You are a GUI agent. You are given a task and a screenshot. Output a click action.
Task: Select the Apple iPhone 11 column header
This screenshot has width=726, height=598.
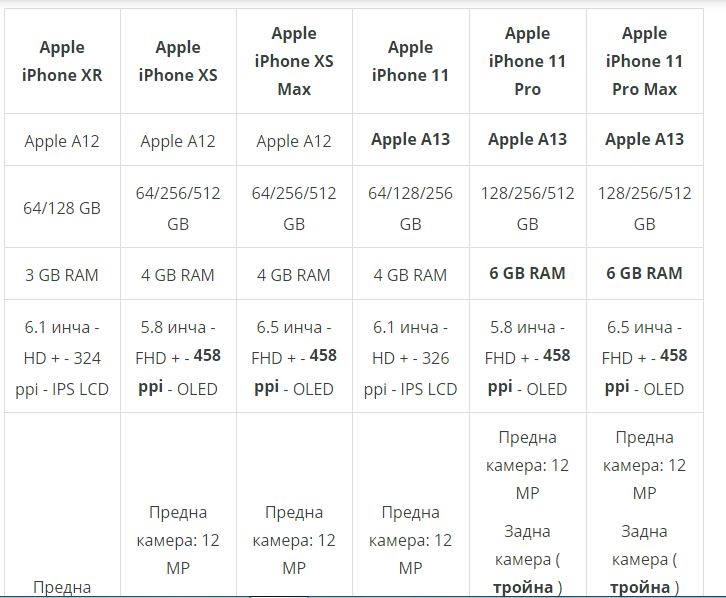(410, 61)
